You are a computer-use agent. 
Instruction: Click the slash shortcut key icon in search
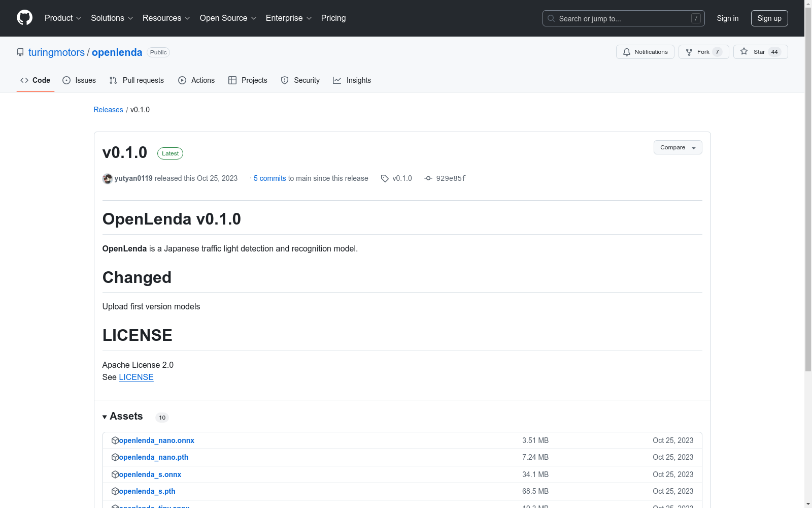(696, 18)
